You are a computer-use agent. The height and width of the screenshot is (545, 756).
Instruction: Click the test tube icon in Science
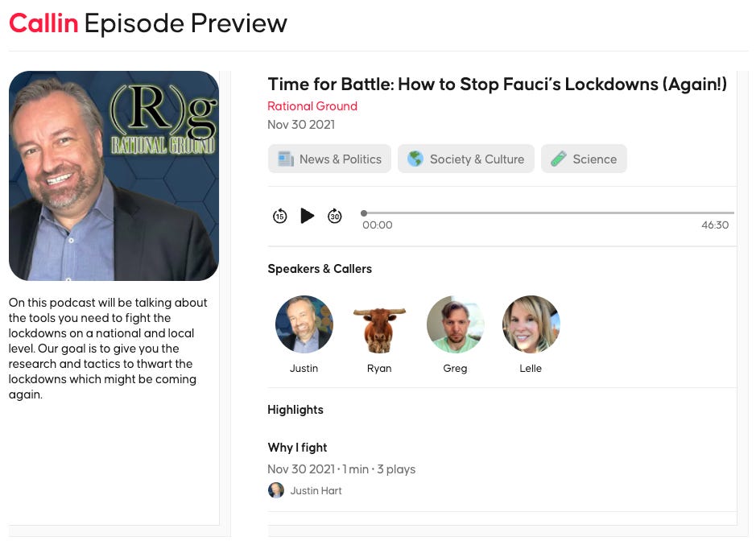pyautogui.click(x=558, y=159)
